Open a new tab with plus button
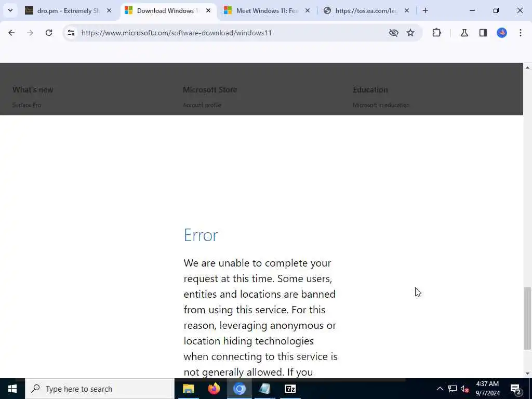This screenshot has width=532, height=399. [425, 11]
